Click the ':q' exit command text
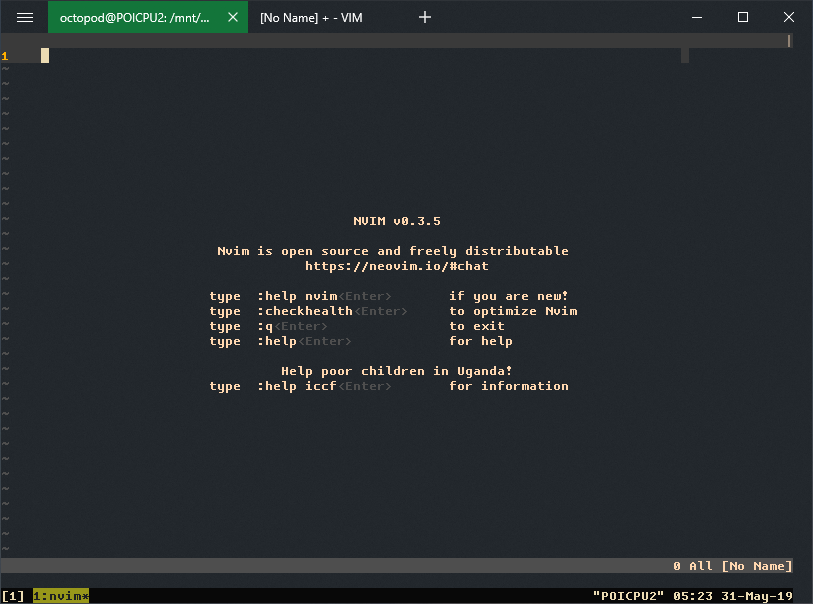The width and height of the screenshot is (813, 604). click(265, 326)
